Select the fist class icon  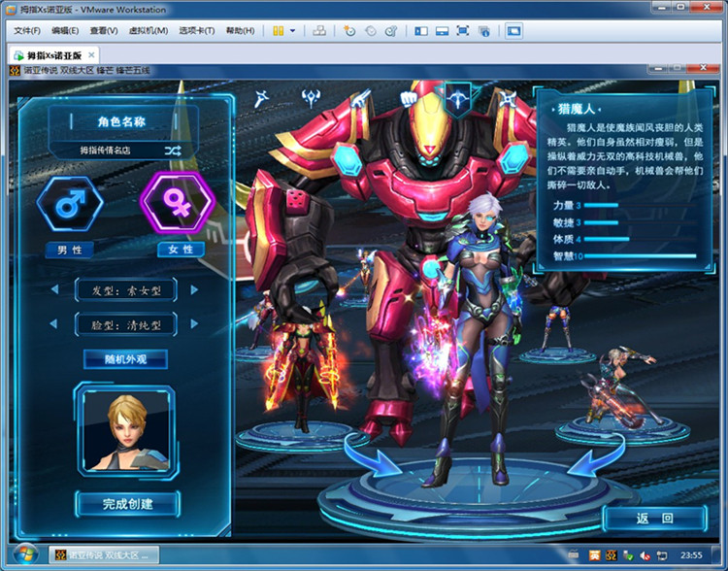pyautogui.click(x=409, y=98)
